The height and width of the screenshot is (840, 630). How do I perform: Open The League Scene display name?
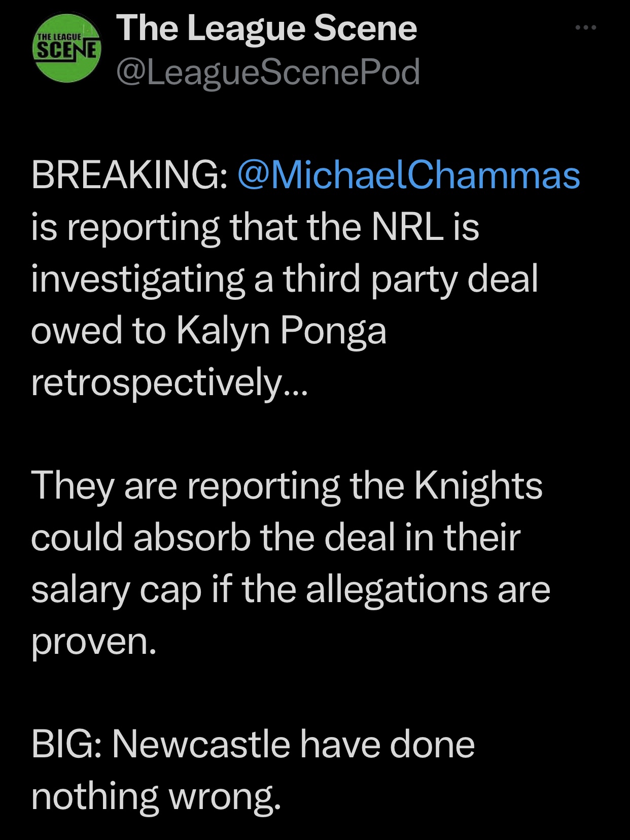pos(266,28)
